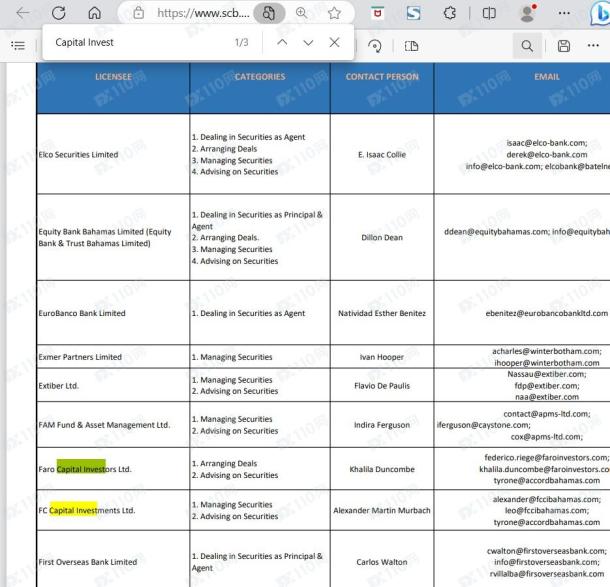The height and width of the screenshot is (587, 610).
Task: Save the PDF with the floppy icon
Action: pyautogui.click(x=564, y=46)
